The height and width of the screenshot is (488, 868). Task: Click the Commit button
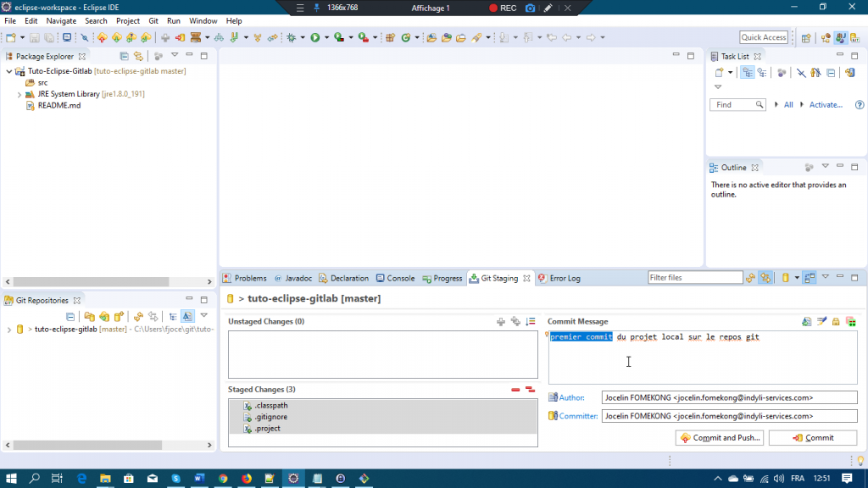pos(813,438)
